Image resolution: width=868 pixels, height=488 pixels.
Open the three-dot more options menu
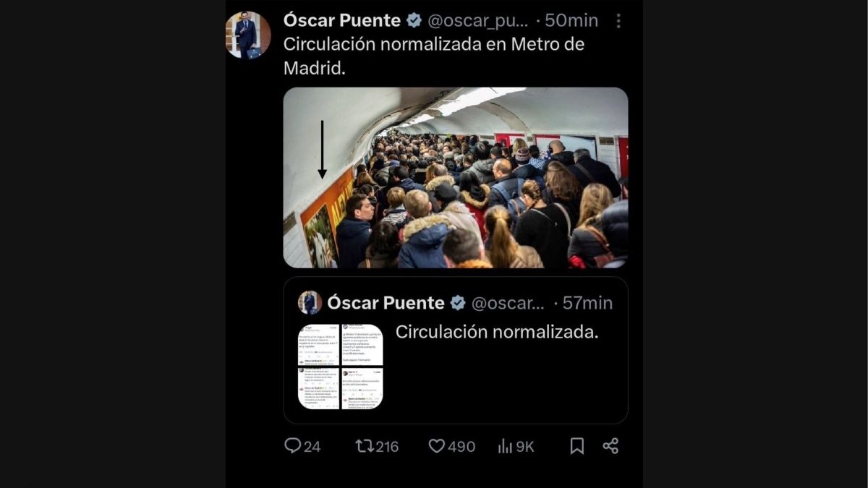click(618, 21)
